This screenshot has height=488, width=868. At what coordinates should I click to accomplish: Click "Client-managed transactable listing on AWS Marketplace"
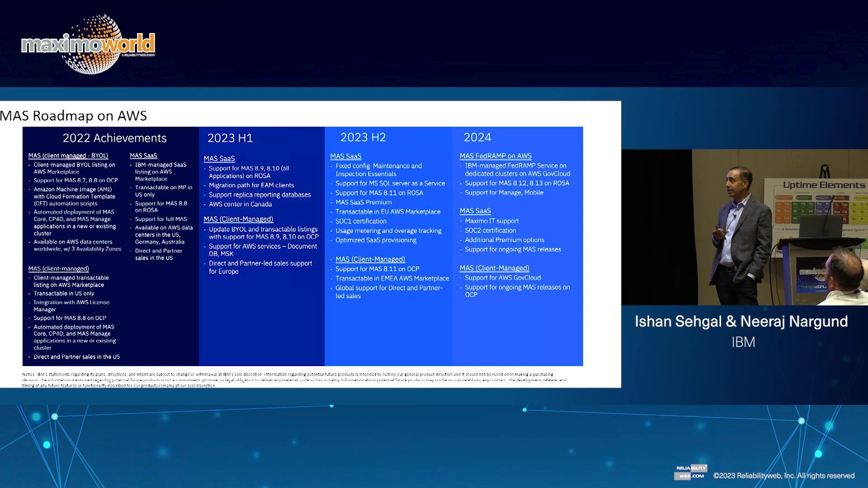tap(71, 282)
